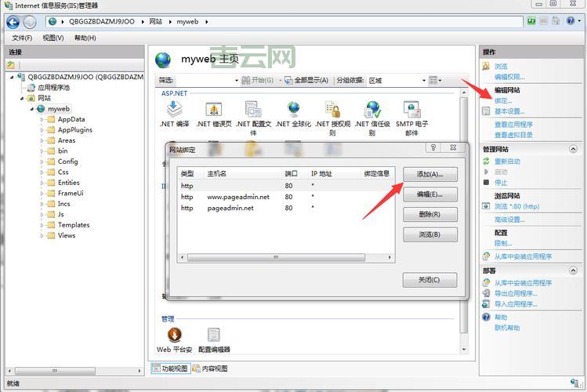
Task: Select the 应用程序池 node
Action: pos(53,88)
